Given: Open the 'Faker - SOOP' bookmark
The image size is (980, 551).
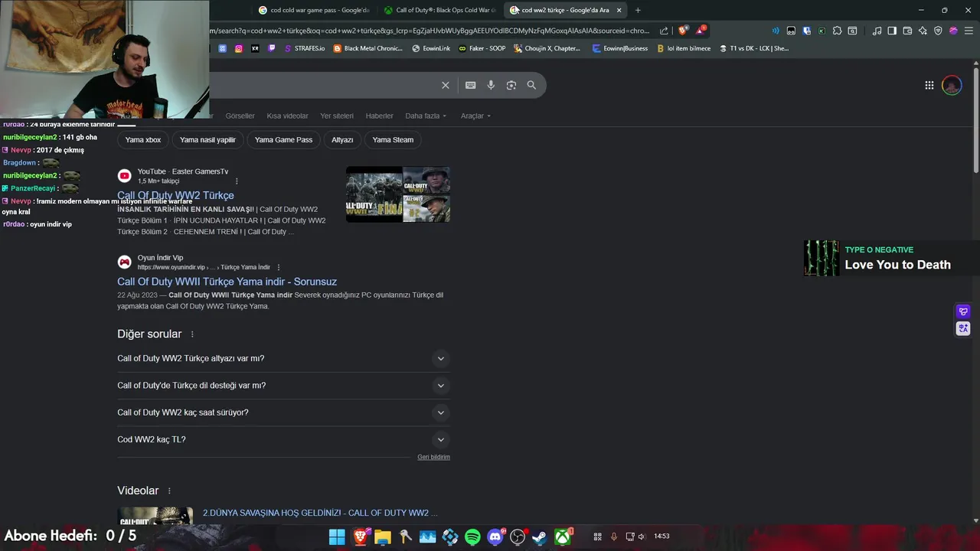Looking at the screenshot, I should tap(482, 48).
